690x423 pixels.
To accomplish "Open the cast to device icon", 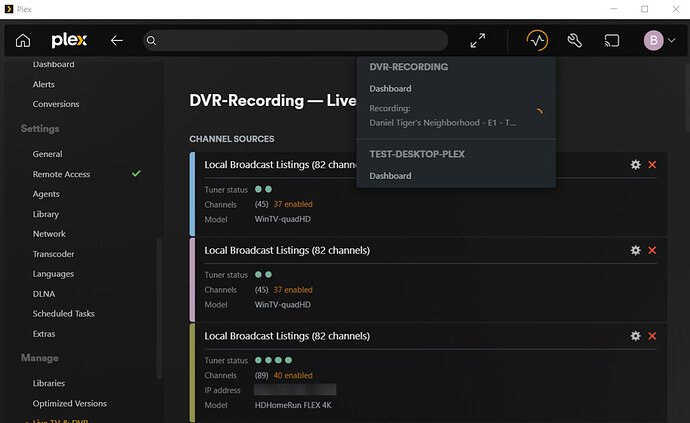I will [x=612, y=40].
